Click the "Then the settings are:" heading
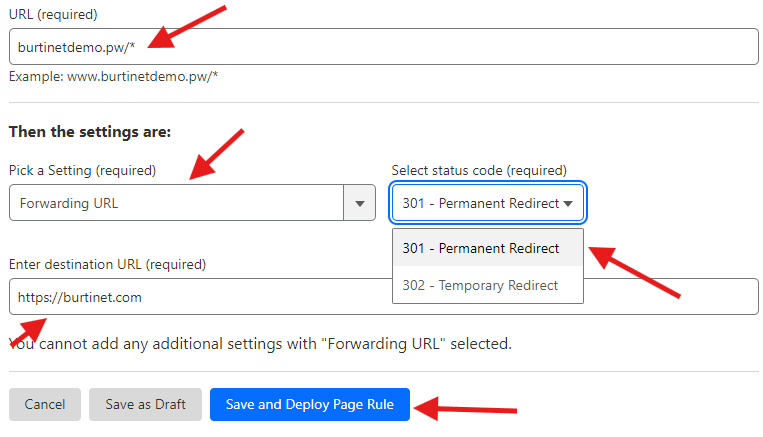 point(90,132)
